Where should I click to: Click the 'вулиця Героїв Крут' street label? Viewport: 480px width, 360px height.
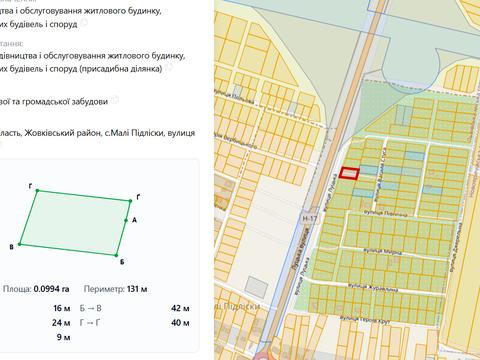[x=365, y=319]
